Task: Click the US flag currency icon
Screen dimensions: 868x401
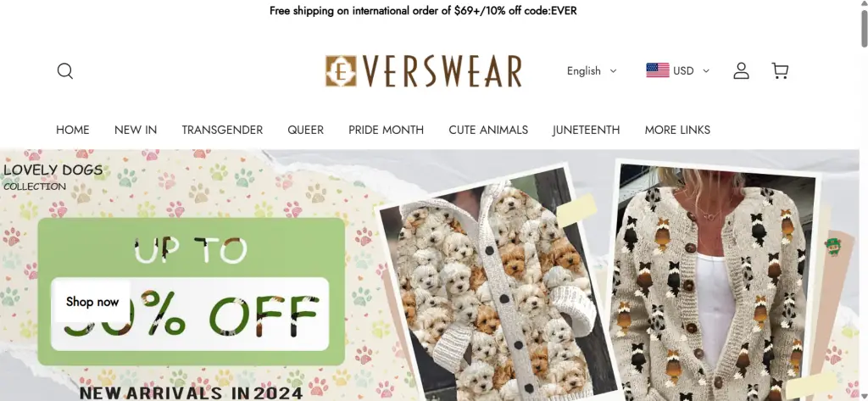Action: [x=658, y=70]
